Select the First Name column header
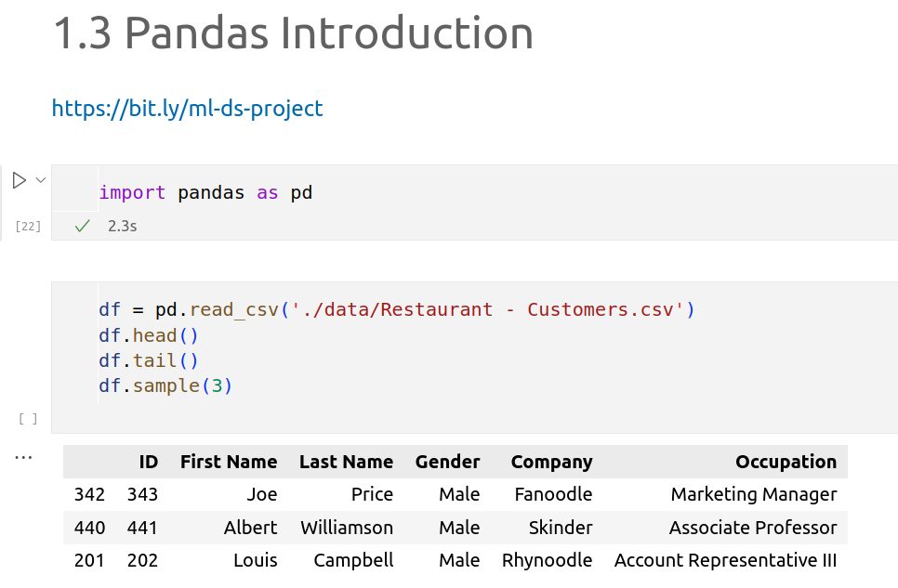 tap(228, 462)
